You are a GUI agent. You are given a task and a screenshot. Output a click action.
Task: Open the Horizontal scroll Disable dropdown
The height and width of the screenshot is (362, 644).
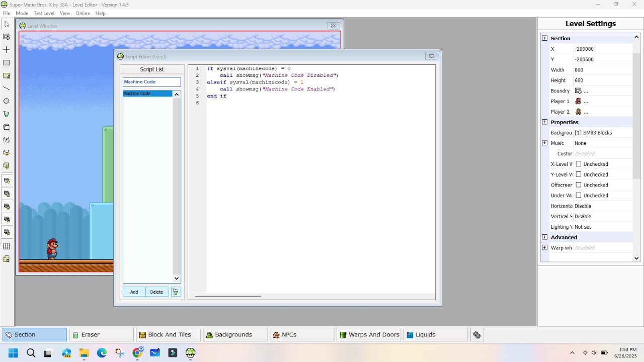click(x=603, y=206)
